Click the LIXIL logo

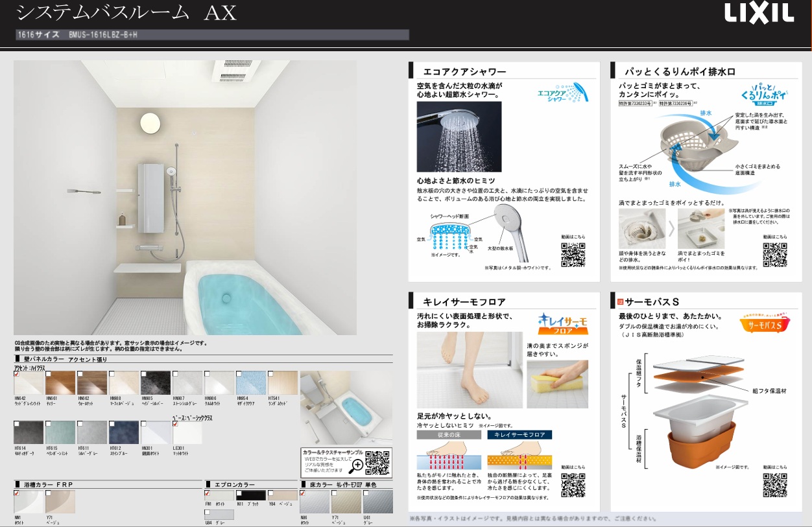pos(759,13)
